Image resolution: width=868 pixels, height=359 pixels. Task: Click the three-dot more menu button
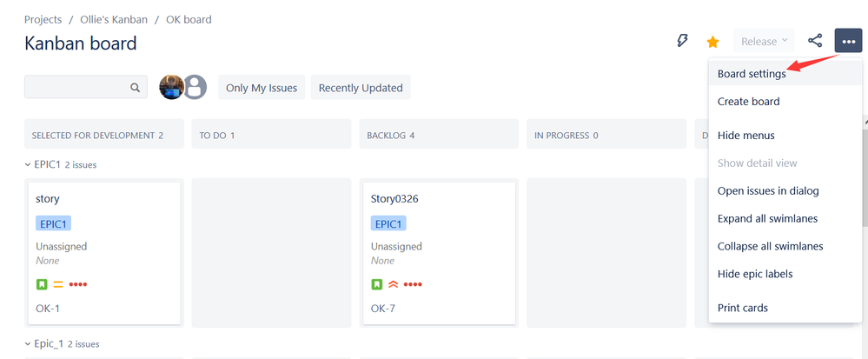point(848,41)
